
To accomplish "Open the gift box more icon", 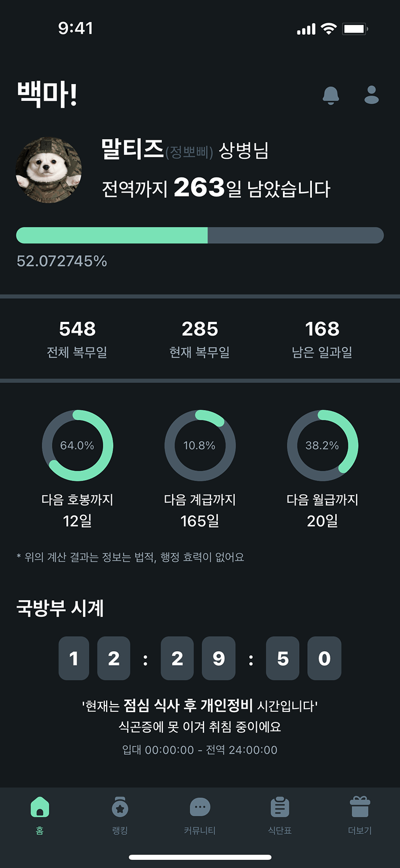I will point(359,808).
